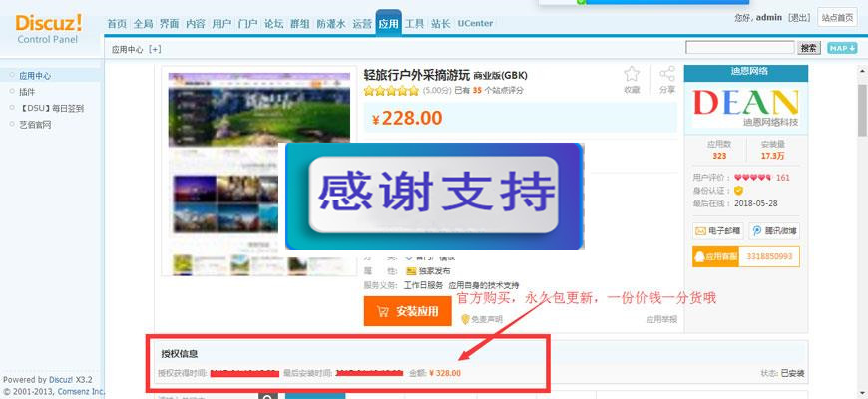The image size is (868, 399).
Task: Click the 安装应用 install button
Action: 407,311
